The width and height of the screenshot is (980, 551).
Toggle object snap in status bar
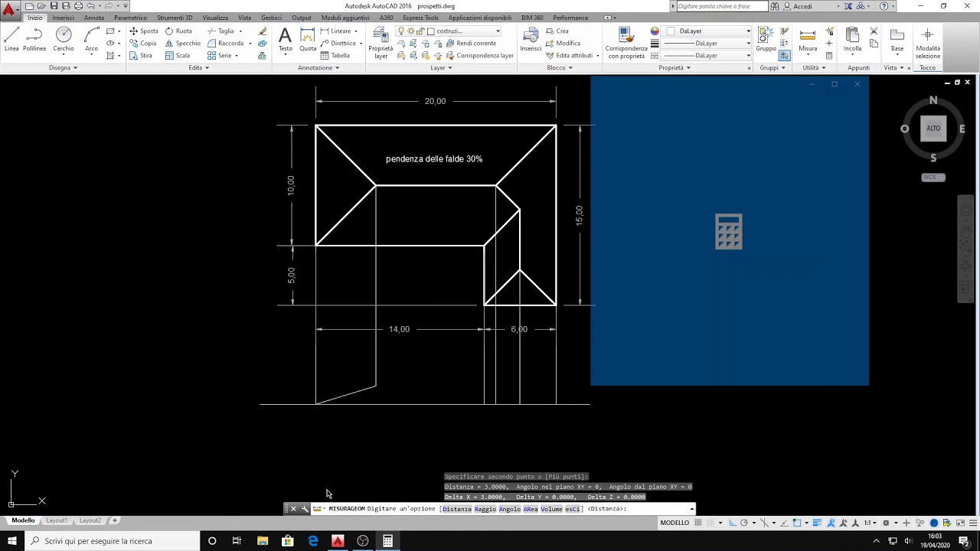coord(797,523)
